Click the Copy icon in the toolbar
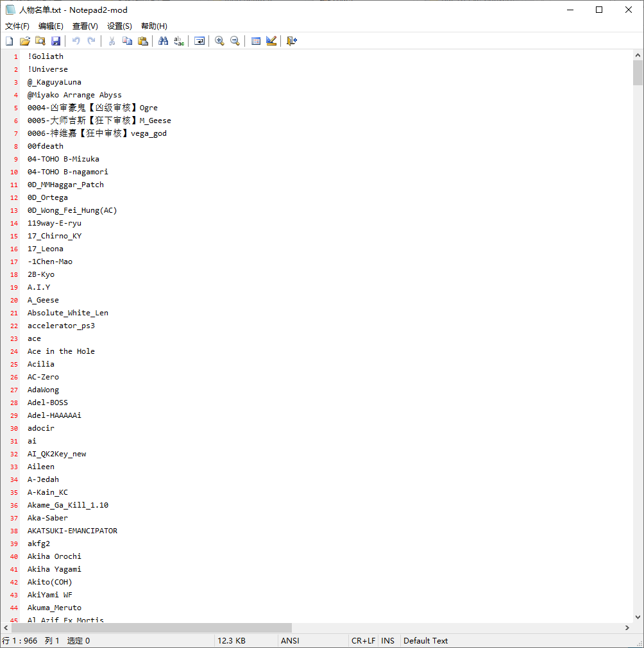This screenshot has height=648, width=644. [128, 41]
